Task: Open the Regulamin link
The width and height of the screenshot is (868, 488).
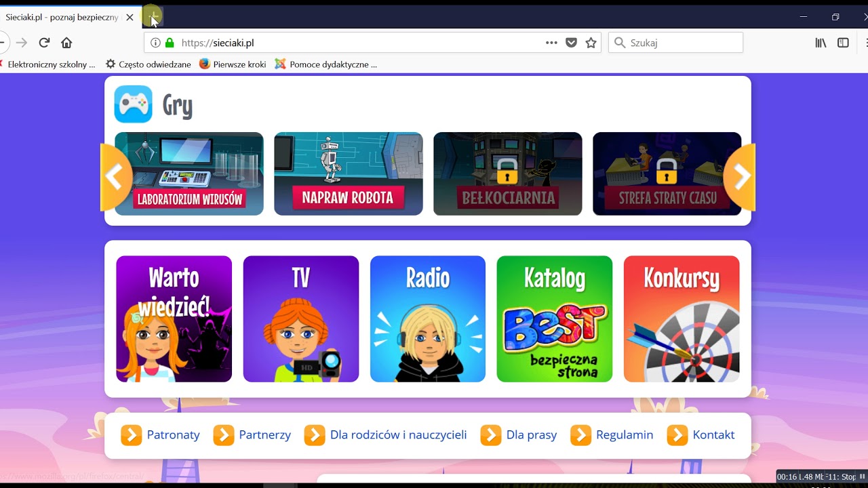Action: (625, 435)
